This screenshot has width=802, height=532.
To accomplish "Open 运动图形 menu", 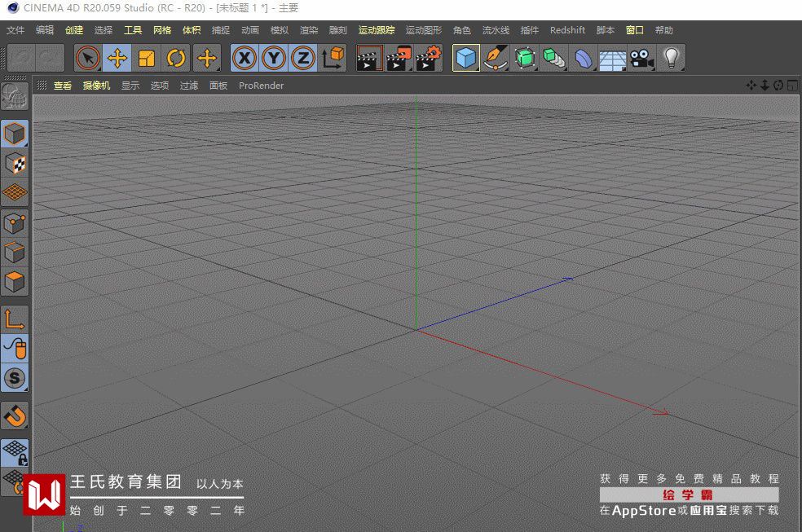I will click(424, 30).
